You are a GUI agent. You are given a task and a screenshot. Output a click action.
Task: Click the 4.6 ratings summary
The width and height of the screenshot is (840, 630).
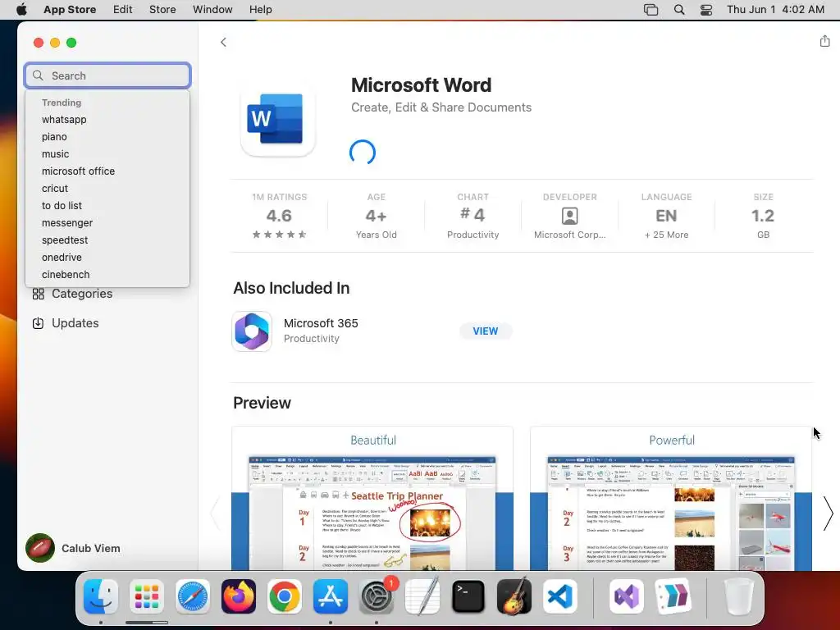pos(279,216)
